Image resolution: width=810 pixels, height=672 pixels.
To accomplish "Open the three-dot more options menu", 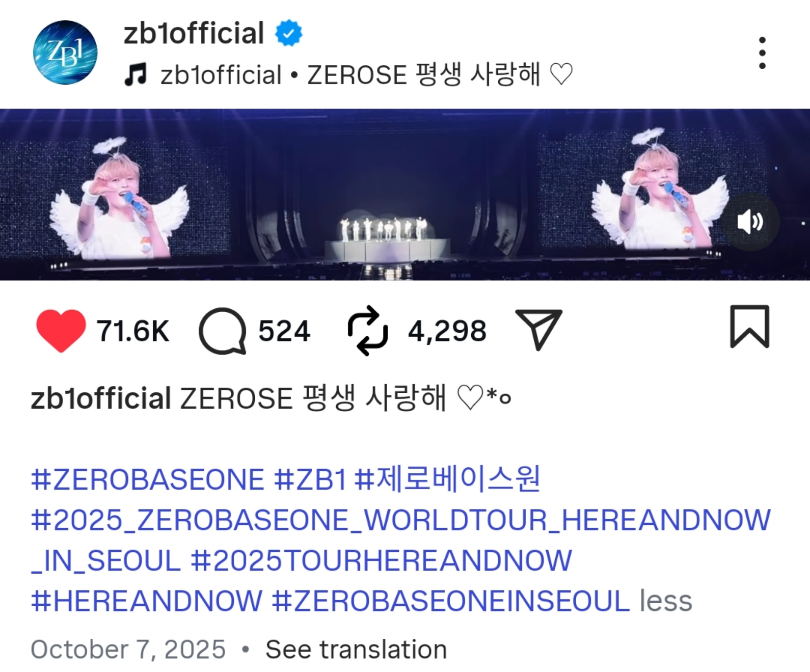I will tap(762, 53).
